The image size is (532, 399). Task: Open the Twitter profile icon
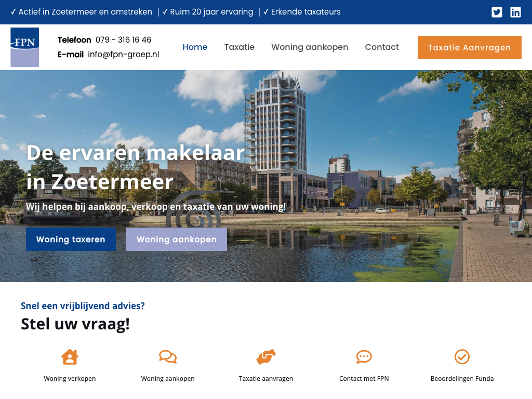tap(497, 12)
